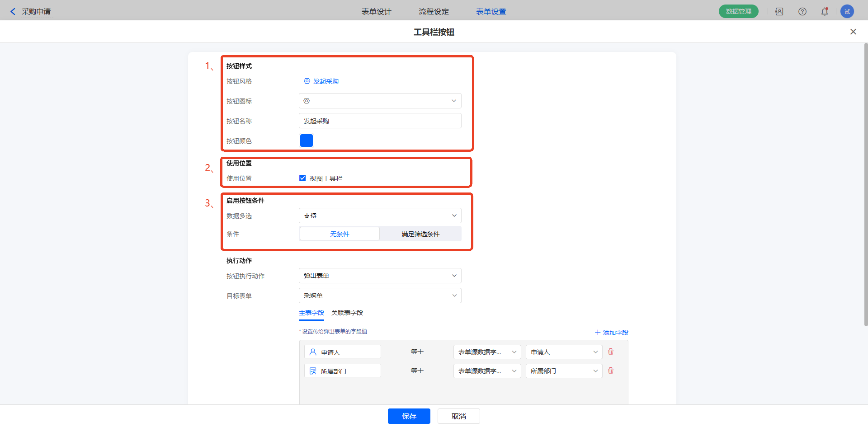
Task: Switch to the 流程设定 tab
Action: pos(434,11)
